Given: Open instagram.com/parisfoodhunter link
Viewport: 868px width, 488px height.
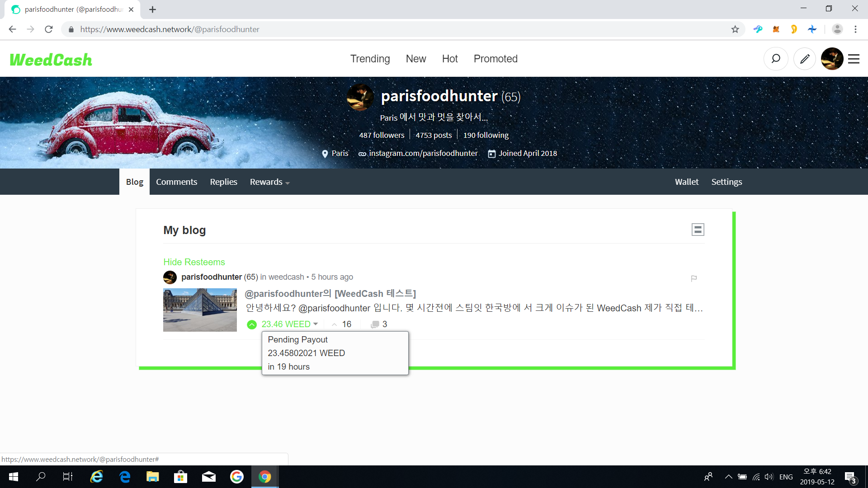Looking at the screenshot, I should point(423,153).
